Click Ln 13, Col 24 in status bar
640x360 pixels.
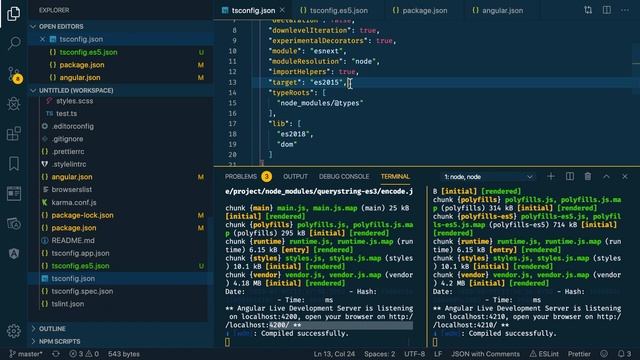click(334, 354)
